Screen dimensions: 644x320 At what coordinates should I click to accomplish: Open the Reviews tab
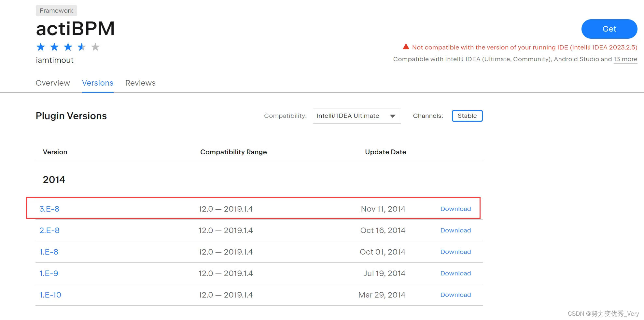(x=140, y=83)
